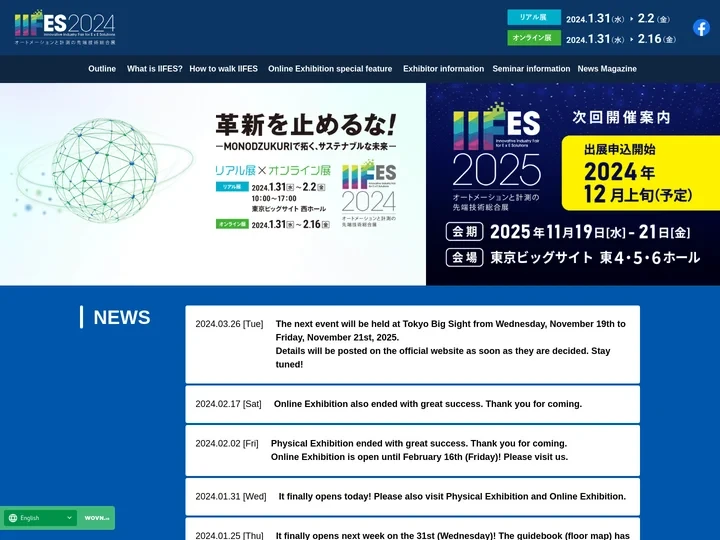The height and width of the screenshot is (540, 720).
Task: Open the Facebook page icon
Action: [x=701, y=28]
